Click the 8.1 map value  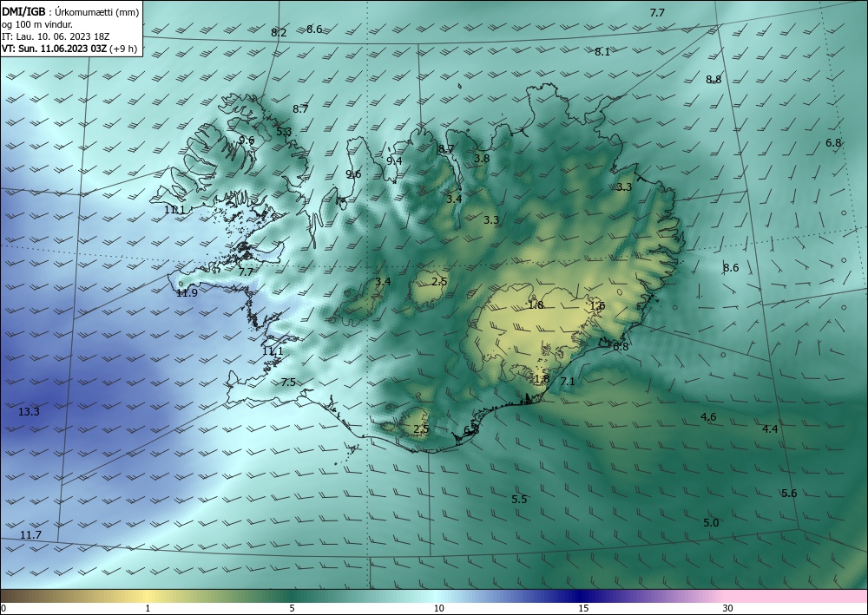pyautogui.click(x=602, y=52)
